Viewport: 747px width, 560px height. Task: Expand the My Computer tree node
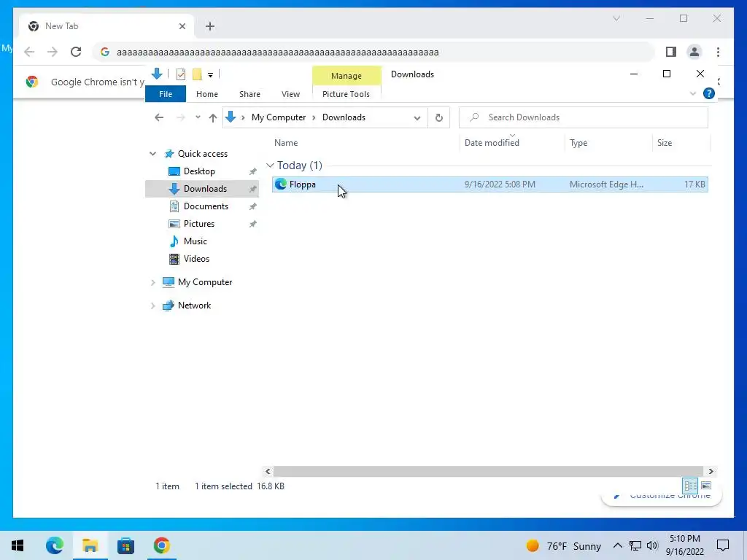pos(153,282)
